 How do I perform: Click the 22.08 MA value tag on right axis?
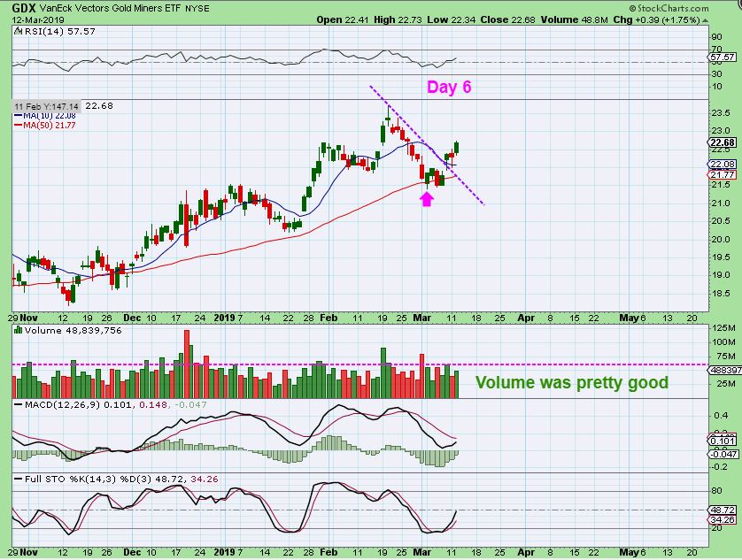723,165
